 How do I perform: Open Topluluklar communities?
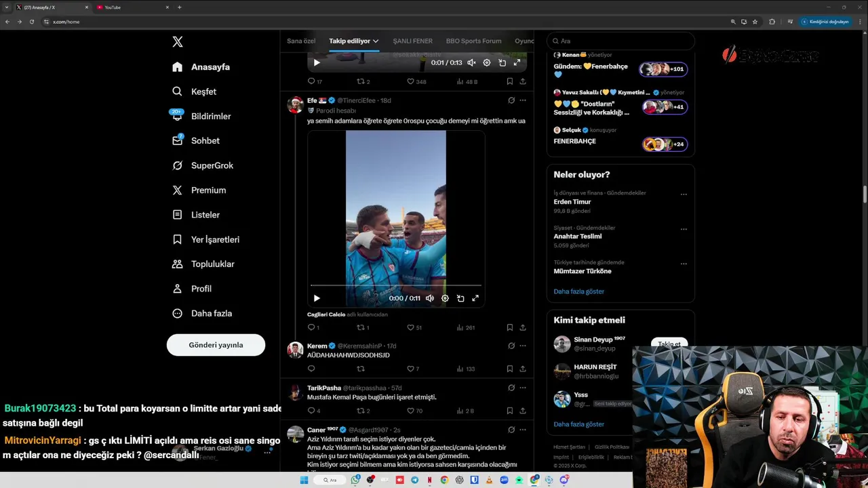tap(203, 264)
